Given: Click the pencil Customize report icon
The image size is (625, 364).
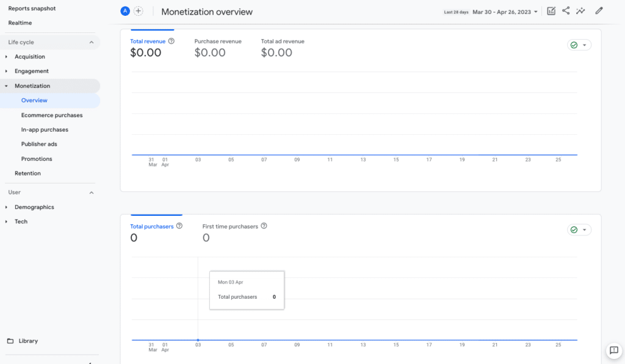Looking at the screenshot, I should [x=599, y=11].
